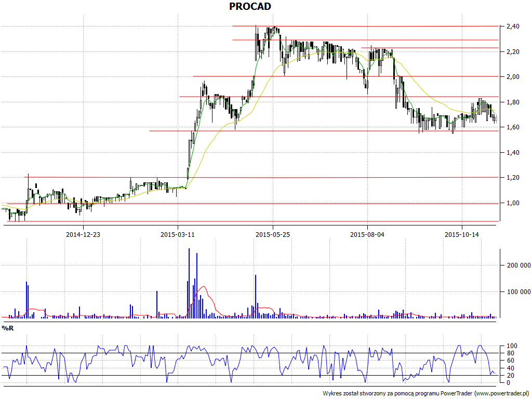
Task: Click the 2015-05-25 date label
Action: 273,234
